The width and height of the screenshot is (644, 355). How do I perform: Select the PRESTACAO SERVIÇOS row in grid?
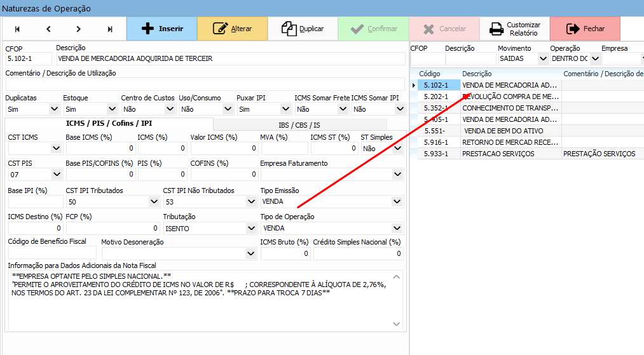point(498,154)
